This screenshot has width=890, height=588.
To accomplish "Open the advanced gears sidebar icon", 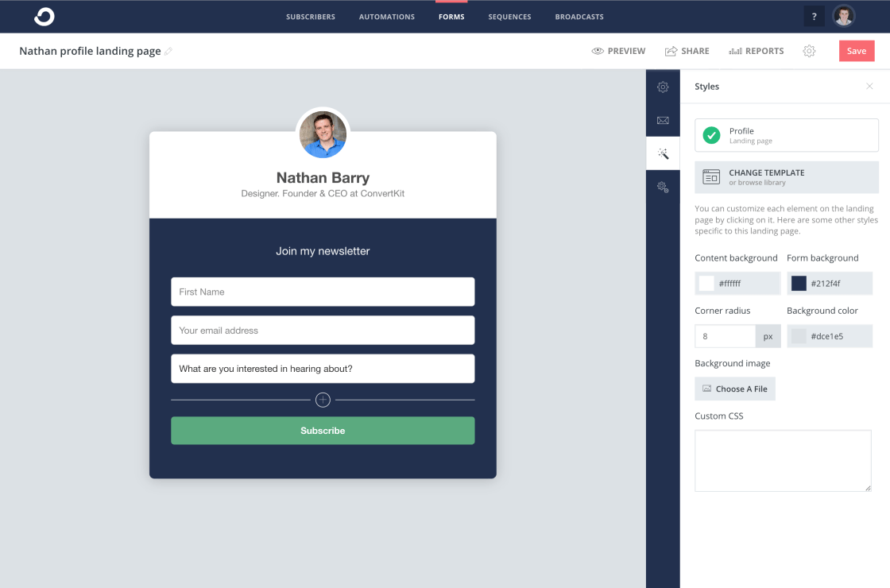I will [663, 187].
